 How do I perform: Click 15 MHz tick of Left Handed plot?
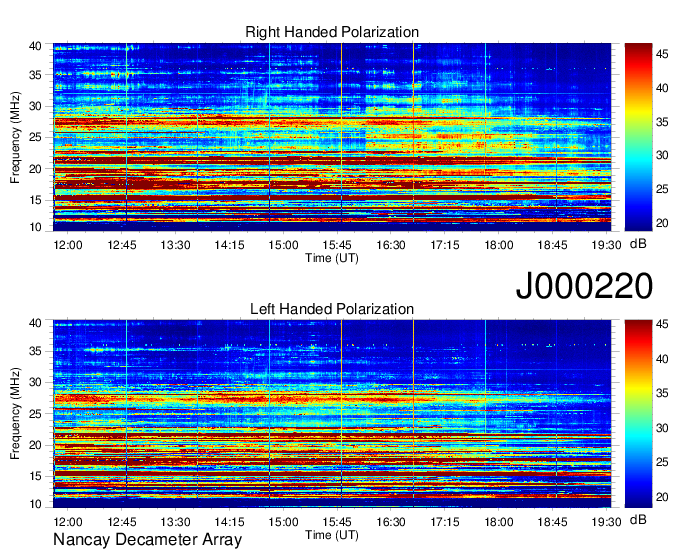(35, 477)
